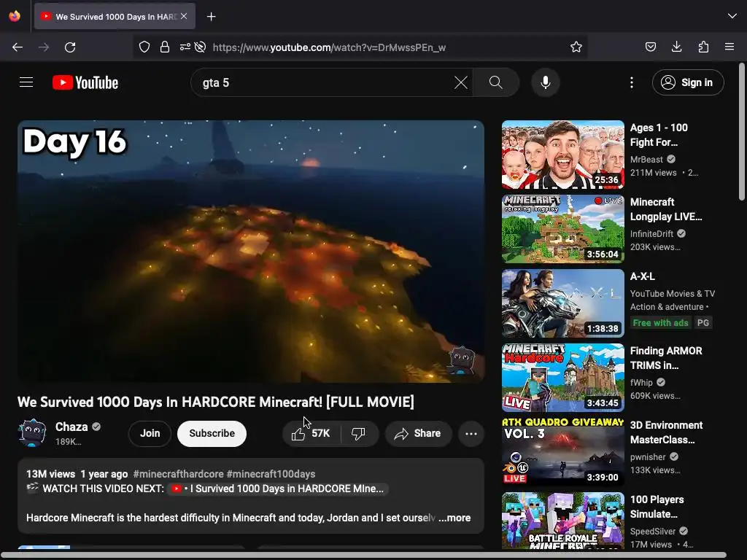Click '3D Environment MasterClass...' title
Viewport: 747px width, 560px height.
coord(666,432)
